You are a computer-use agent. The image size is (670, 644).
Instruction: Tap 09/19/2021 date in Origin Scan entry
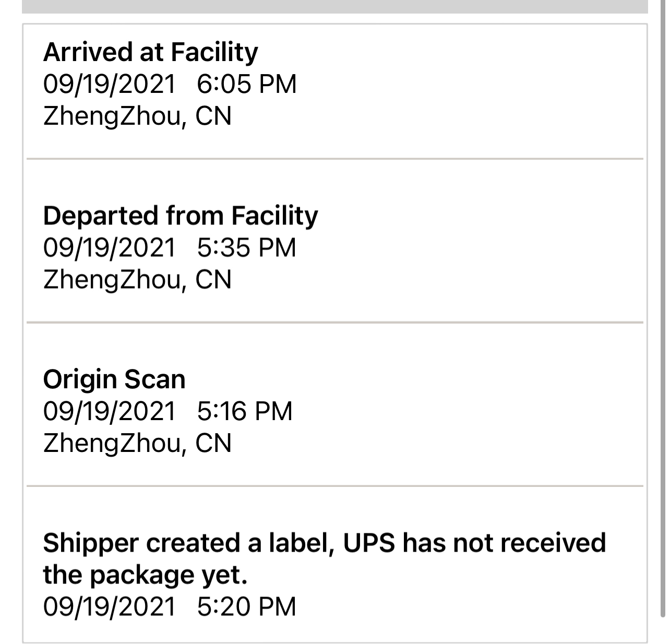(110, 411)
